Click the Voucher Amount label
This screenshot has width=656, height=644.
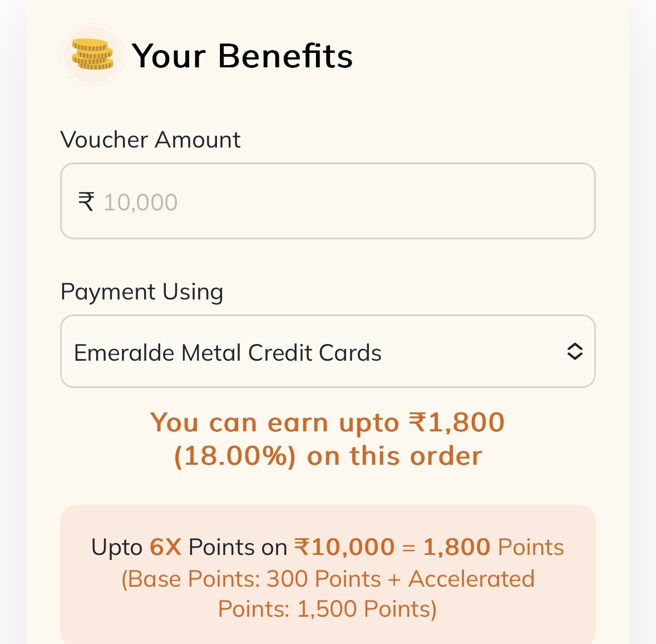[151, 139]
